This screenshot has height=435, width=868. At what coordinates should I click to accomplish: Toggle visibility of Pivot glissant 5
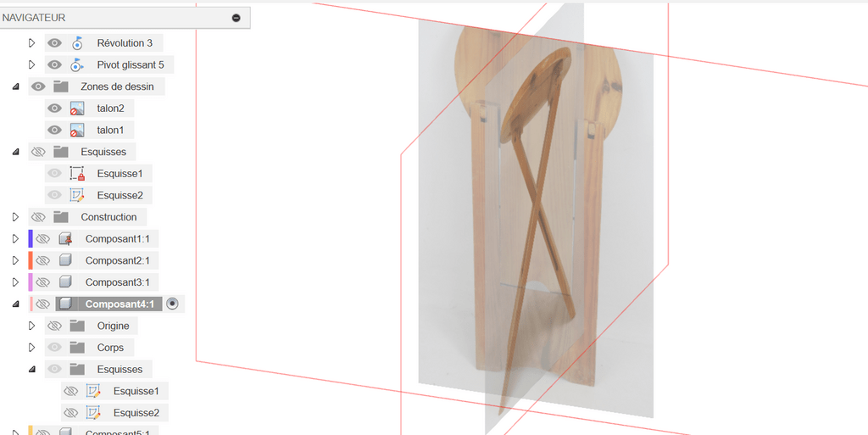[54, 64]
